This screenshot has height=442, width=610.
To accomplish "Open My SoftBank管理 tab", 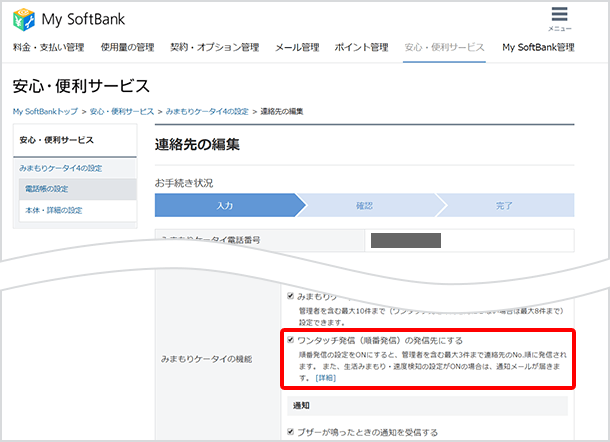I will pyautogui.click(x=538, y=47).
